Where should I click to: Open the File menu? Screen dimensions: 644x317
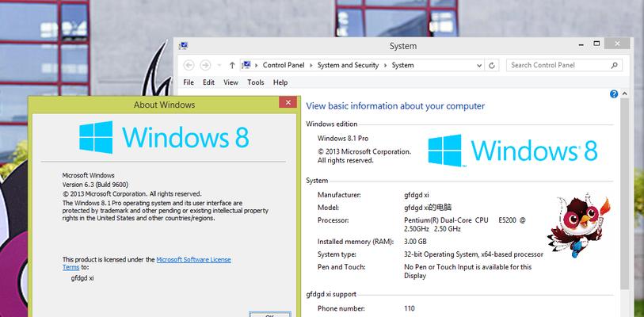coord(189,82)
